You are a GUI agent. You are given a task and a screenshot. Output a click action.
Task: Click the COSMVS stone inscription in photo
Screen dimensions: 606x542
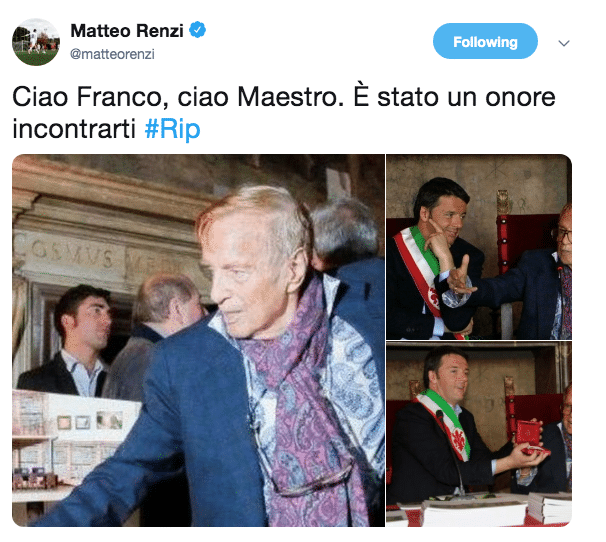(x=71, y=253)
